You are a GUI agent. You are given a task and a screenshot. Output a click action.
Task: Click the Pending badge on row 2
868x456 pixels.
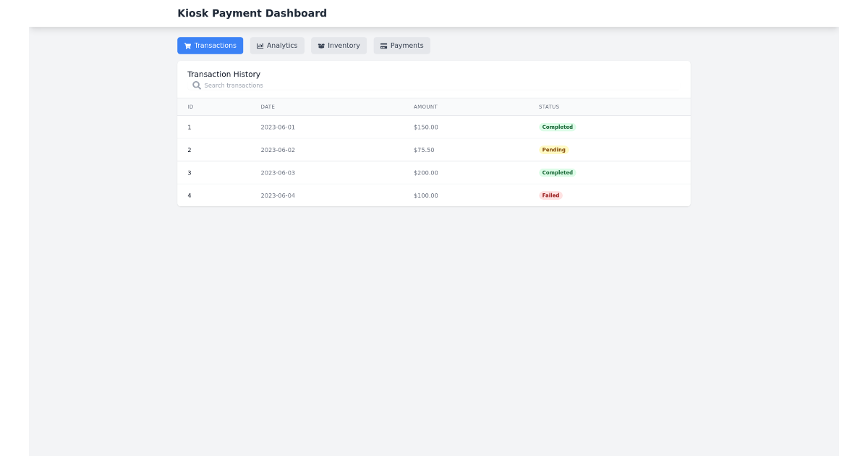(x=554, y=150)
